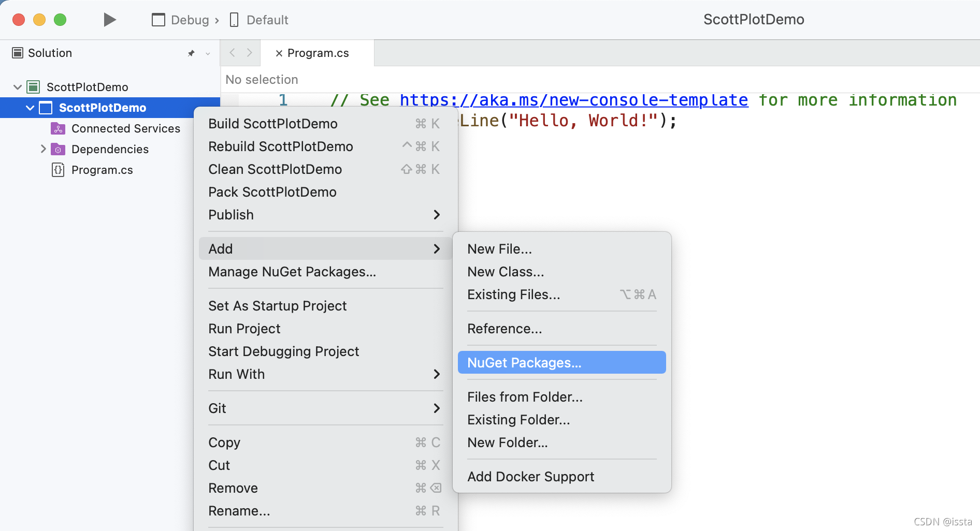The height and width of the screenshot is (531, 980).
Task: Select Dependencies in solution tree
Action: 110,149
